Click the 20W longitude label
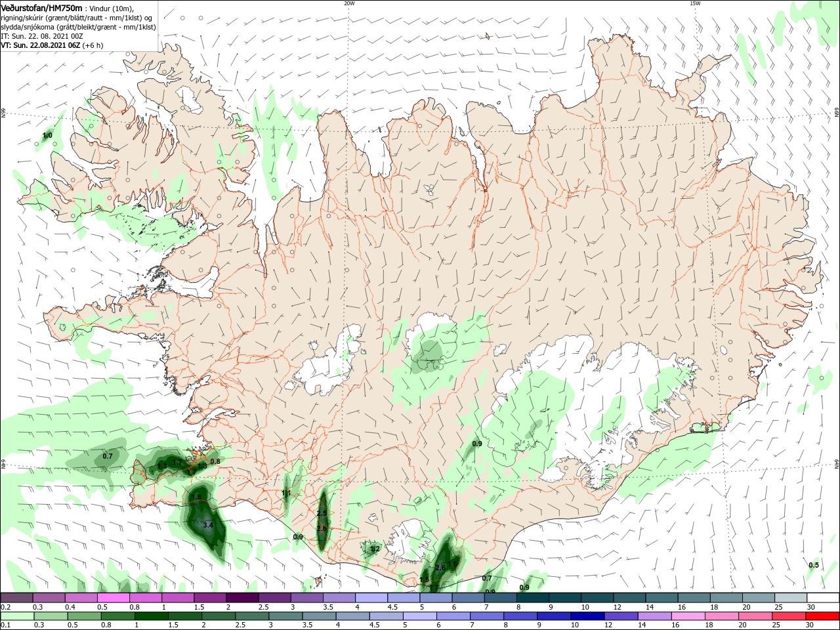Screen dimensions: 840x630 349,3
